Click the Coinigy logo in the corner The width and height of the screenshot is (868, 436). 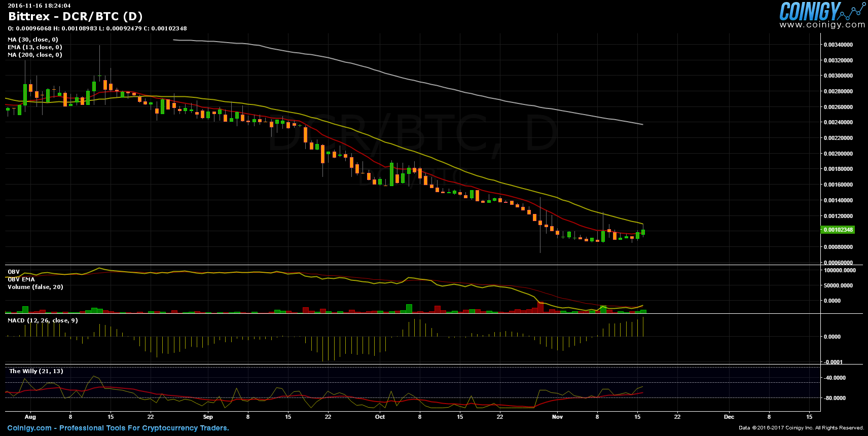(822, 11)
